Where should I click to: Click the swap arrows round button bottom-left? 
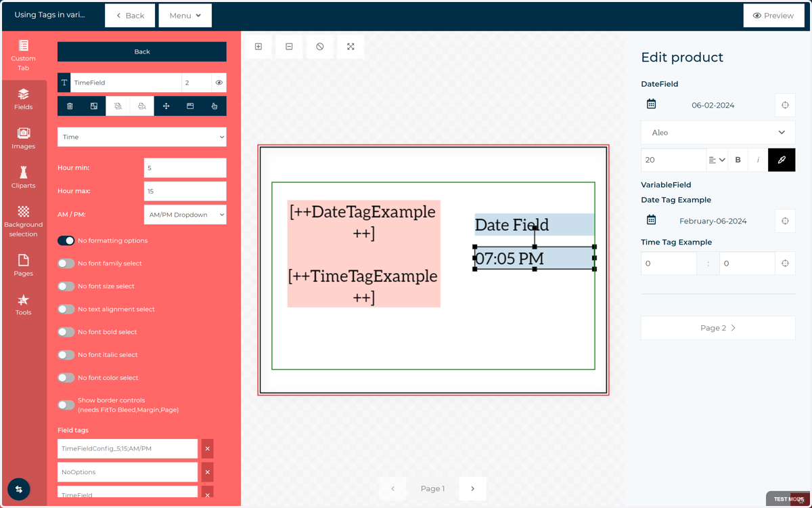19,489
